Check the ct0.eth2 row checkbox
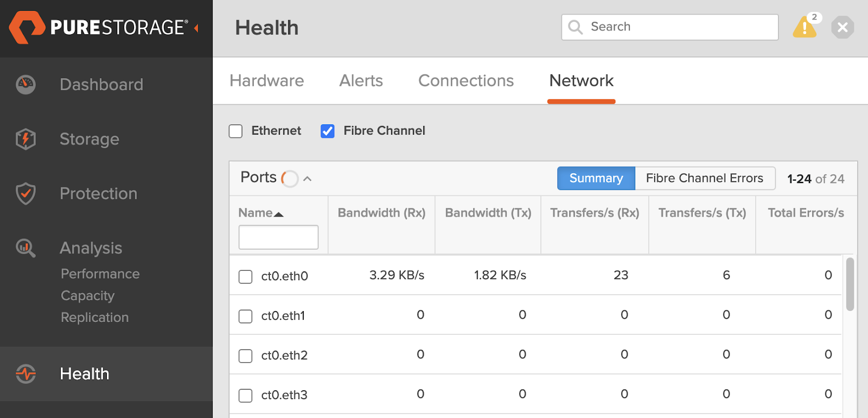The width and height of the screenshot is (868, 418). coord(246,356)
